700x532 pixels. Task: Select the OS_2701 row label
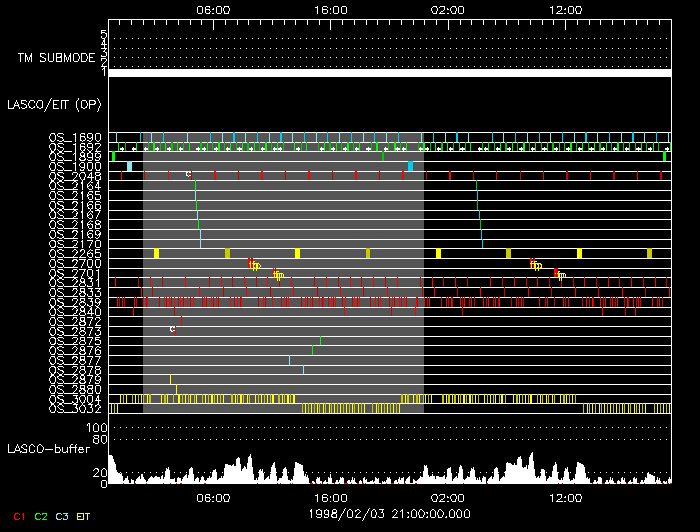[75, 273]
